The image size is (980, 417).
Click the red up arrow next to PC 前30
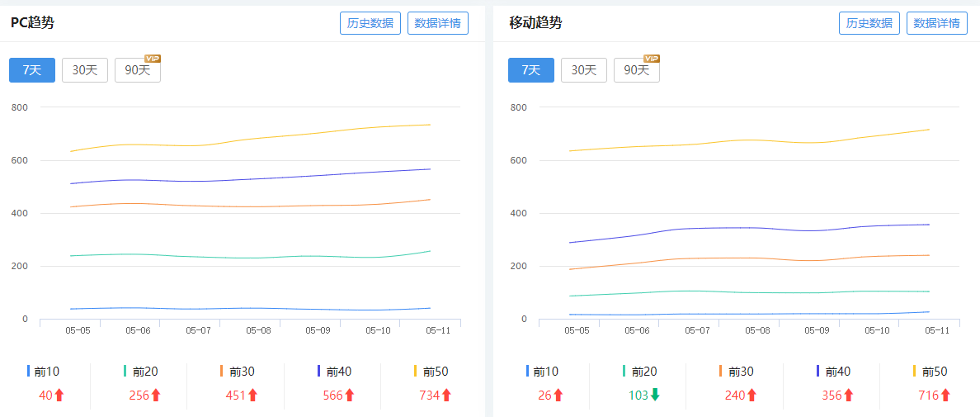[x=252, y=396]
